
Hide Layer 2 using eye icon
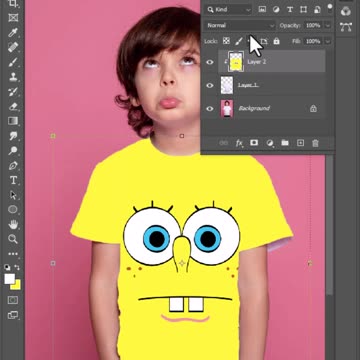coord(210,62)
